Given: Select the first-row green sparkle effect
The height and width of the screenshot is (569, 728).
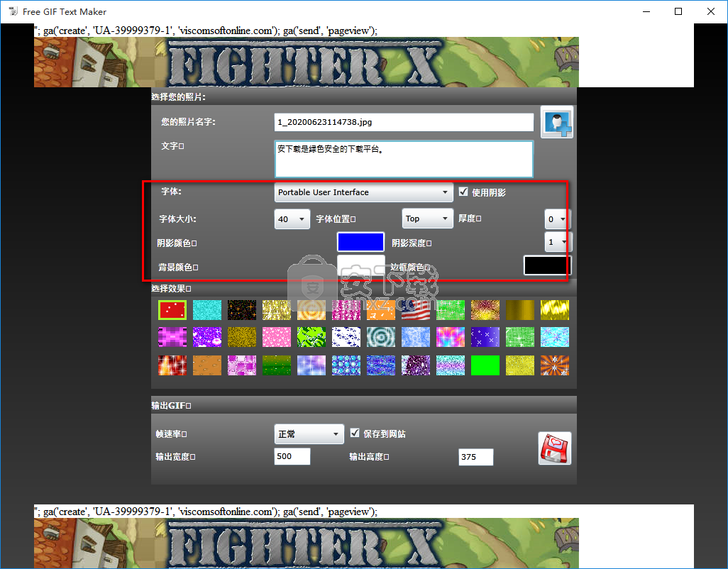Looking at the screenshot, I should tap(451, 310).
